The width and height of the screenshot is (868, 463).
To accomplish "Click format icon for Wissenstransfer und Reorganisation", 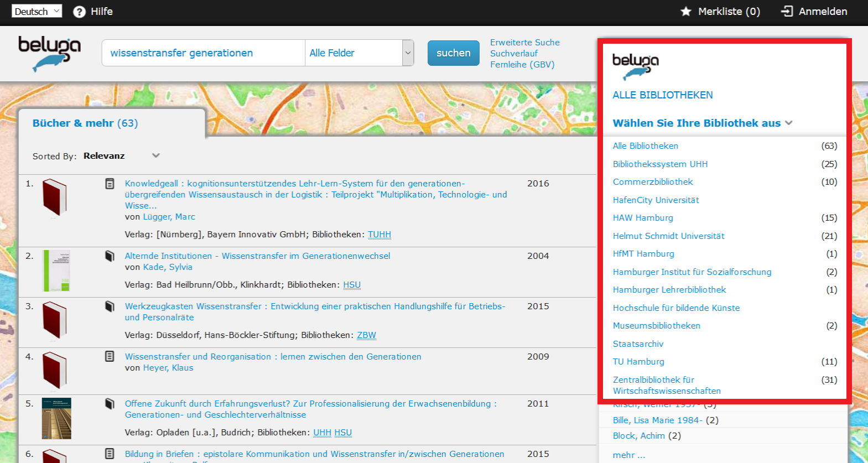I will tap(110, 357).
